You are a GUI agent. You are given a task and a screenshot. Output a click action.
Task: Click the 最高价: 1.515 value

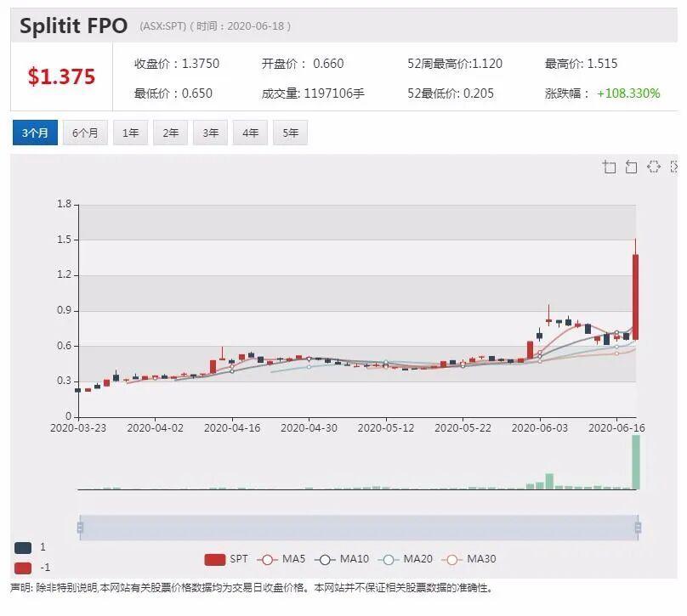[x=581, y=64]
